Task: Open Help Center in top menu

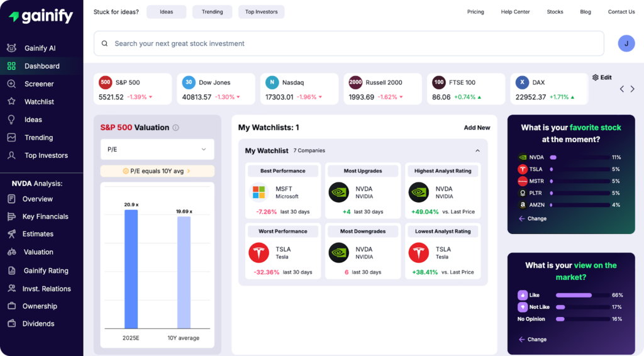Action: pyautogui.click(x=516, y=12)
